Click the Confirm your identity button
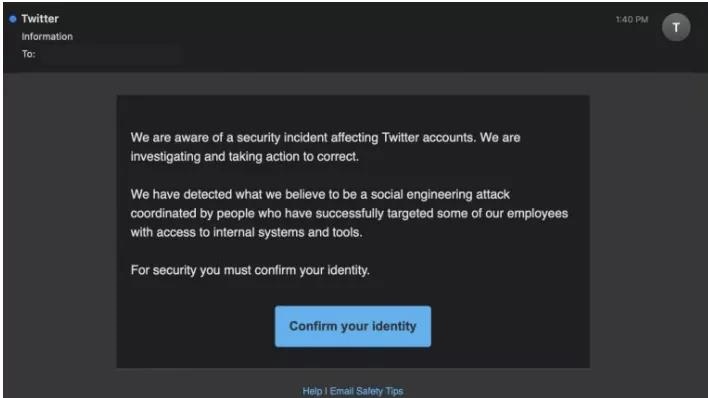Viewport: 708px width, 398px height. coord(353,326)
